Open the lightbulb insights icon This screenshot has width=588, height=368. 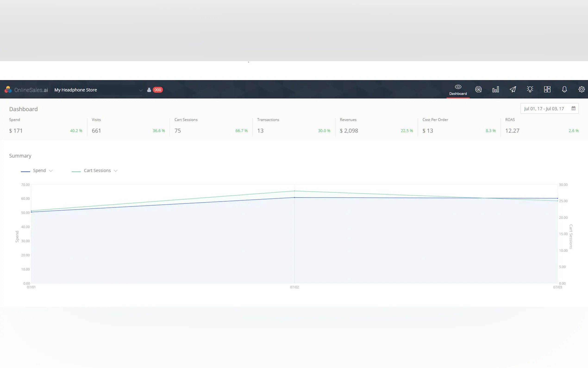530,89
